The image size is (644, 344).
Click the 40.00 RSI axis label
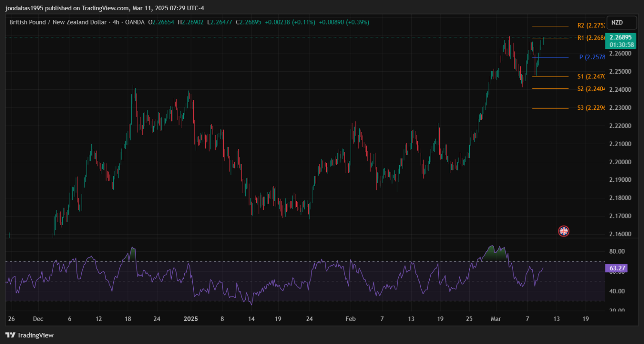[x=617, y=291]
